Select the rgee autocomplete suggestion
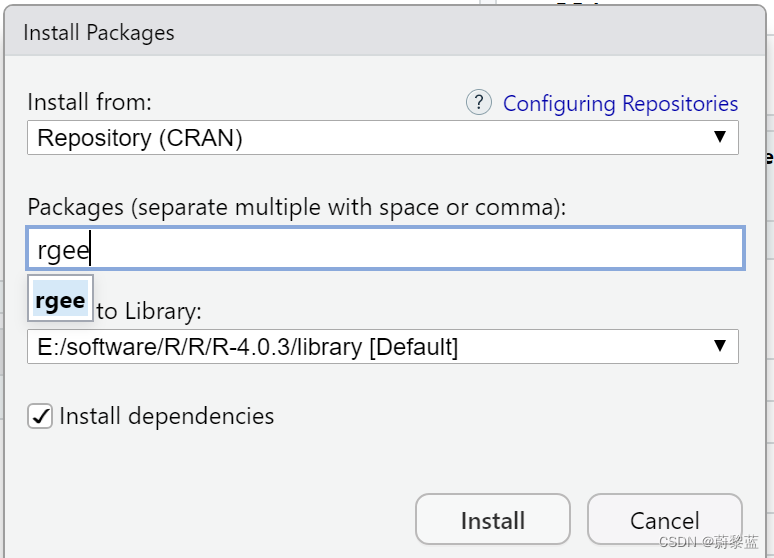The width and height of the screenshot is (774, 558). (x=60, y=299)
